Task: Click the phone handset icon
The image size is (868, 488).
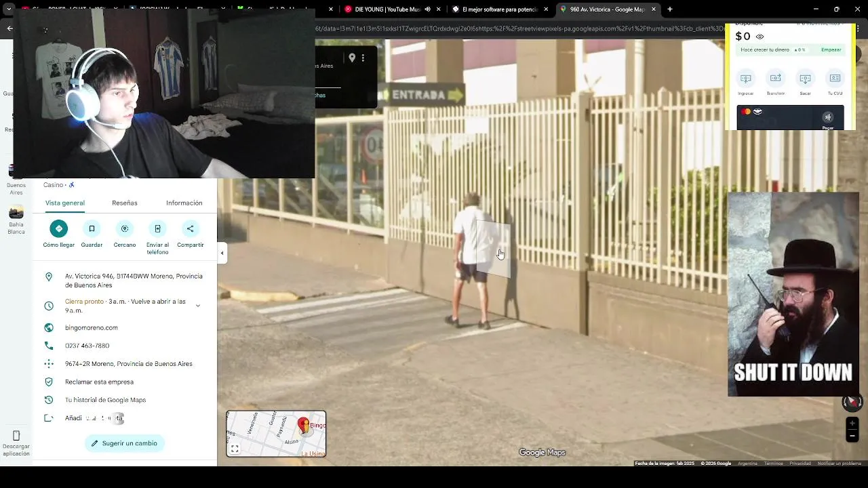Action: point(49,346)
